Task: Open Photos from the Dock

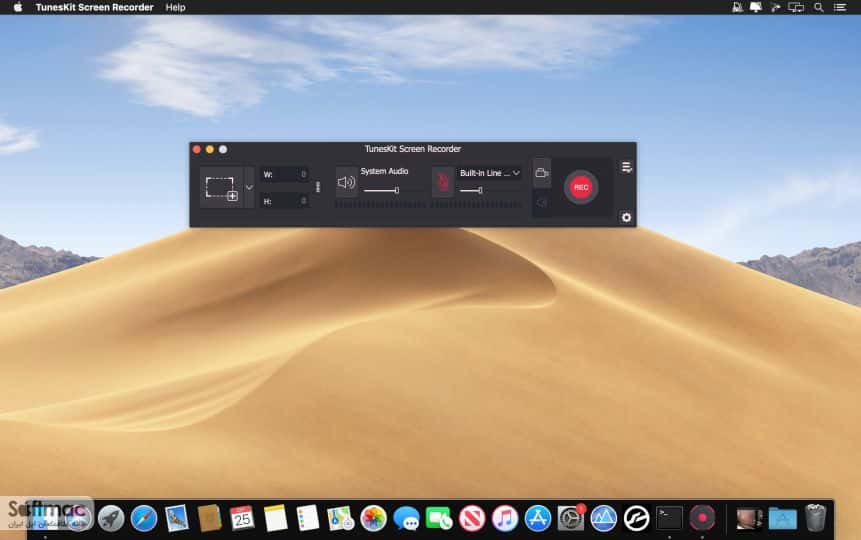Action: point(373,518)
